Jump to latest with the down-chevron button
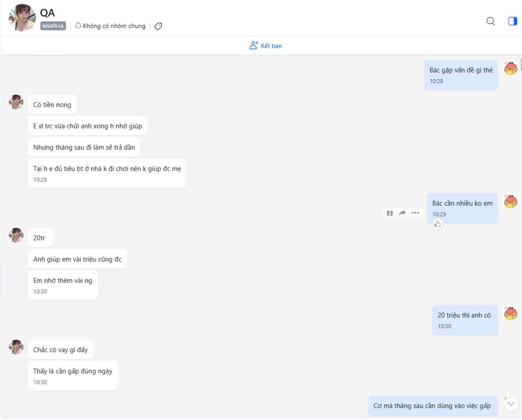Image resolution: width=522 pixels, height=420 pixels. [x=511, y=404]
